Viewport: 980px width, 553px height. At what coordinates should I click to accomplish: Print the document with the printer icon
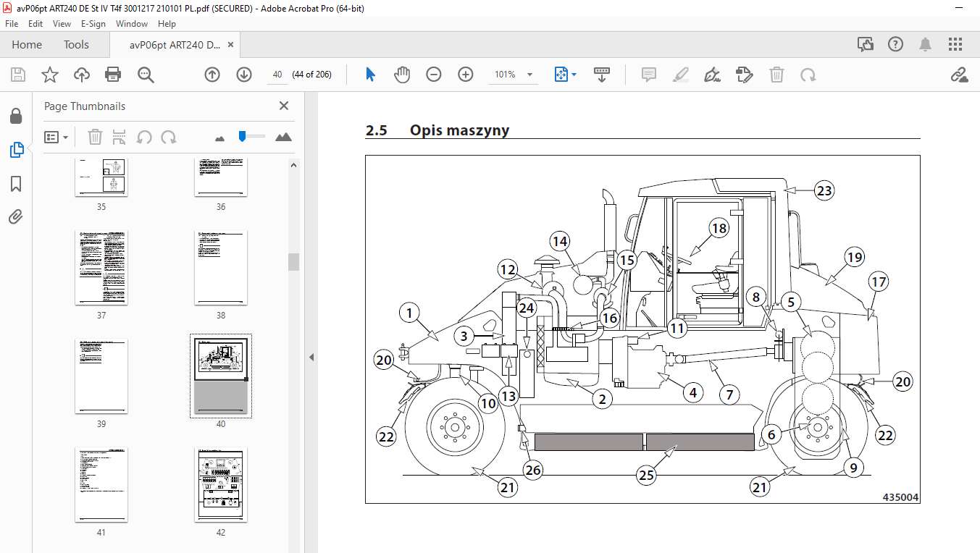pyautogui.click(x=113, y=75)
